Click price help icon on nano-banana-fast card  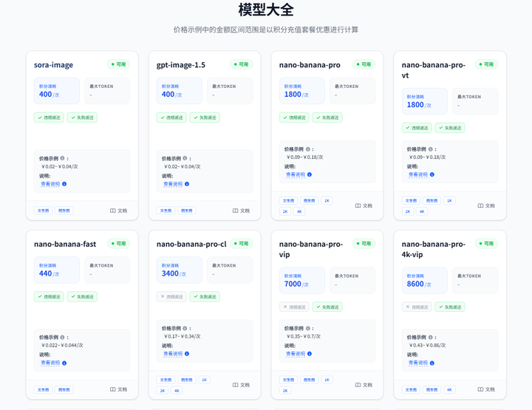(62, 337)
